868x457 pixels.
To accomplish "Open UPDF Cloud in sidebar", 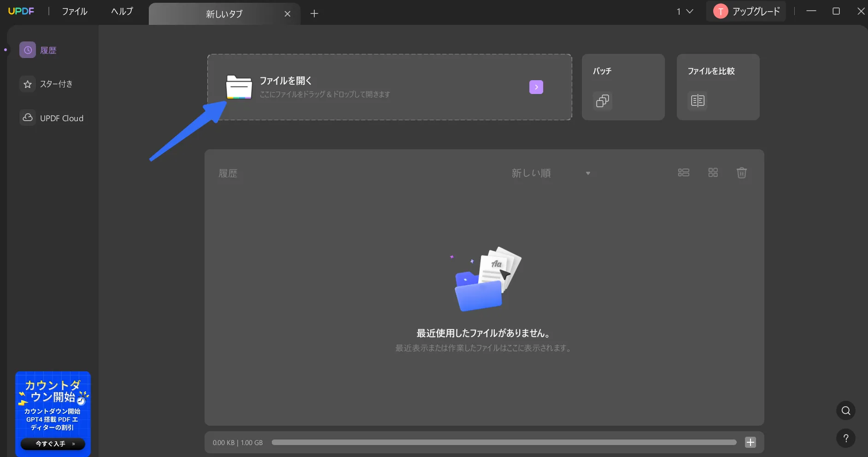I will tap(52, 118).
